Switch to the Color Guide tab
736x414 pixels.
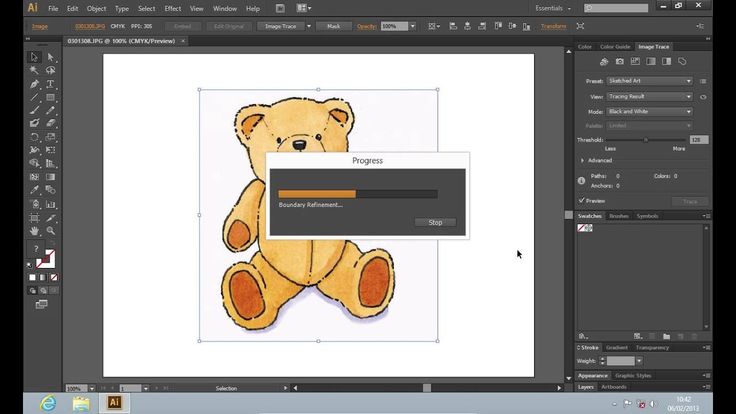pos(615,46)
